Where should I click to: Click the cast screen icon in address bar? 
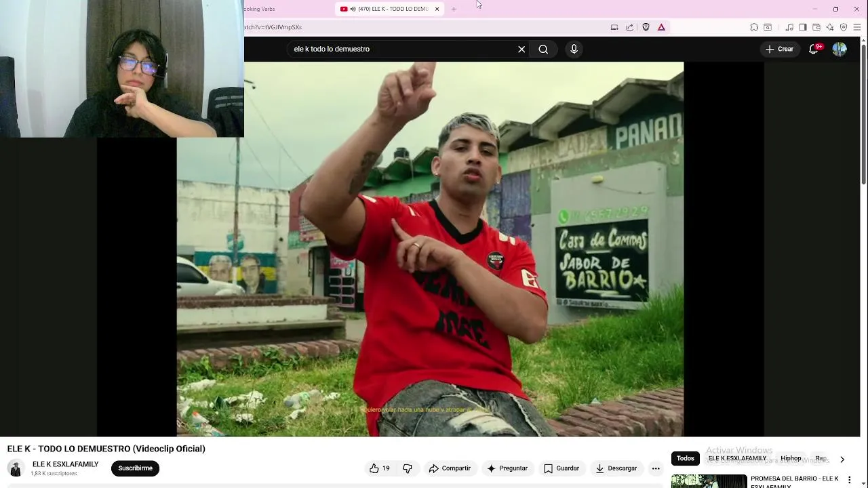614,27
